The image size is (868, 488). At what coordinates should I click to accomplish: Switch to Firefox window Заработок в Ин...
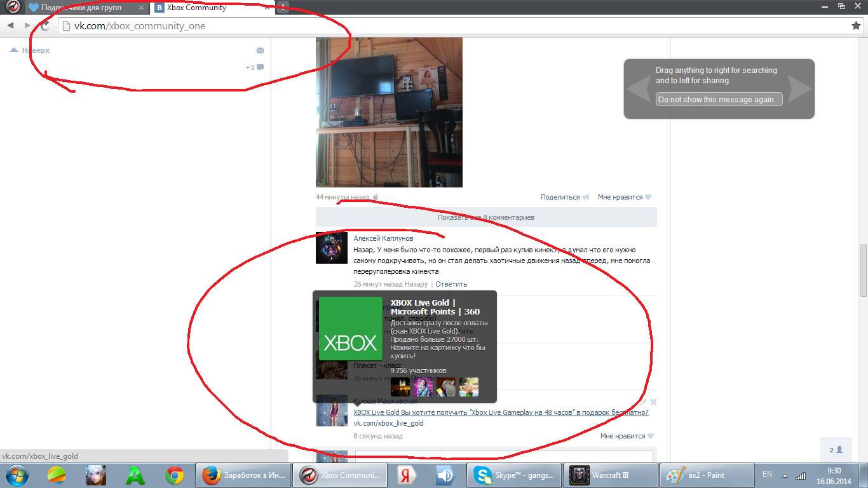(242, 475)
